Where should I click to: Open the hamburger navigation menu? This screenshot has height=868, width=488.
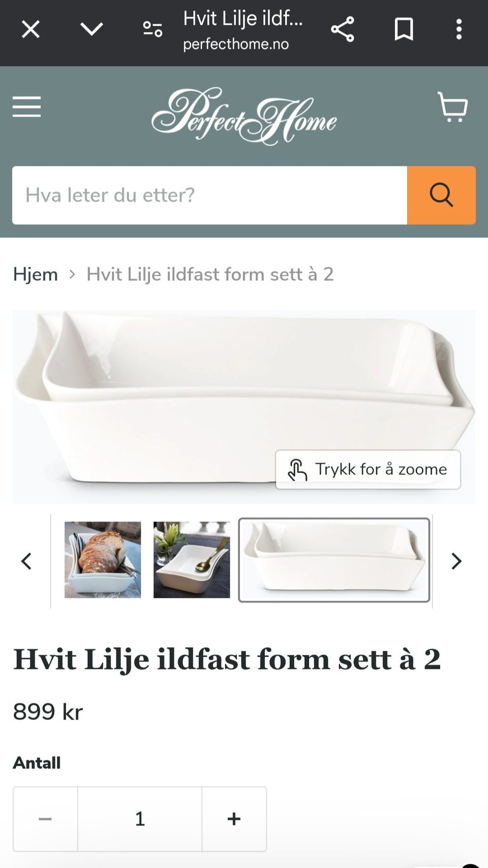pyautogui.click(x=26, y=107)
